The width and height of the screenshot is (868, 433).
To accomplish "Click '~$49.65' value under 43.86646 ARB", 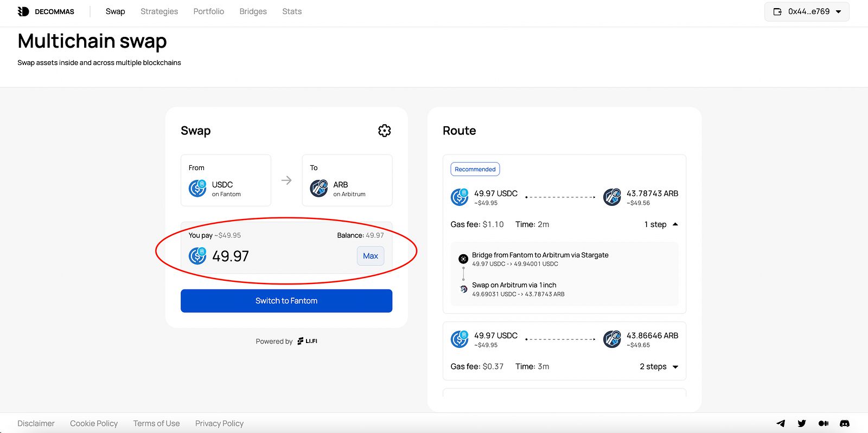I will (638, 345).
